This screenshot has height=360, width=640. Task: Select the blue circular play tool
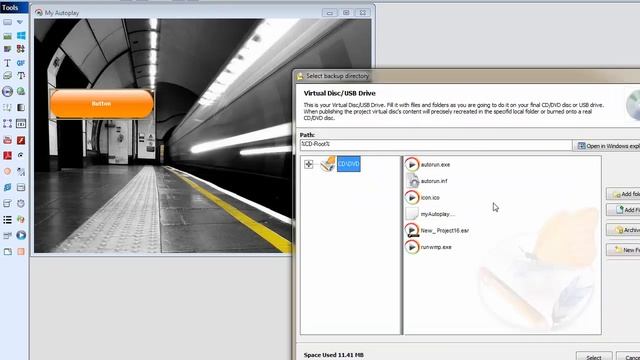click(x=21, y=235)
